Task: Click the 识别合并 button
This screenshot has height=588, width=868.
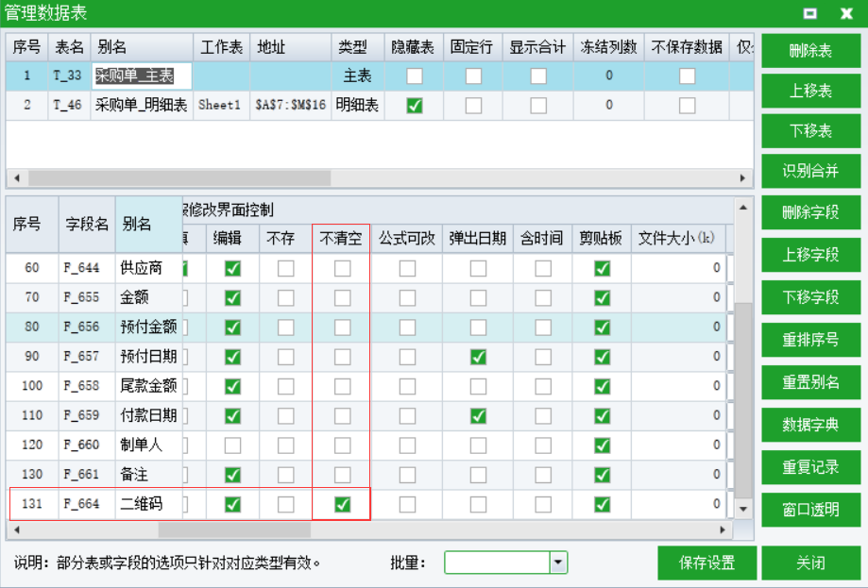Action: click(810, 171)
